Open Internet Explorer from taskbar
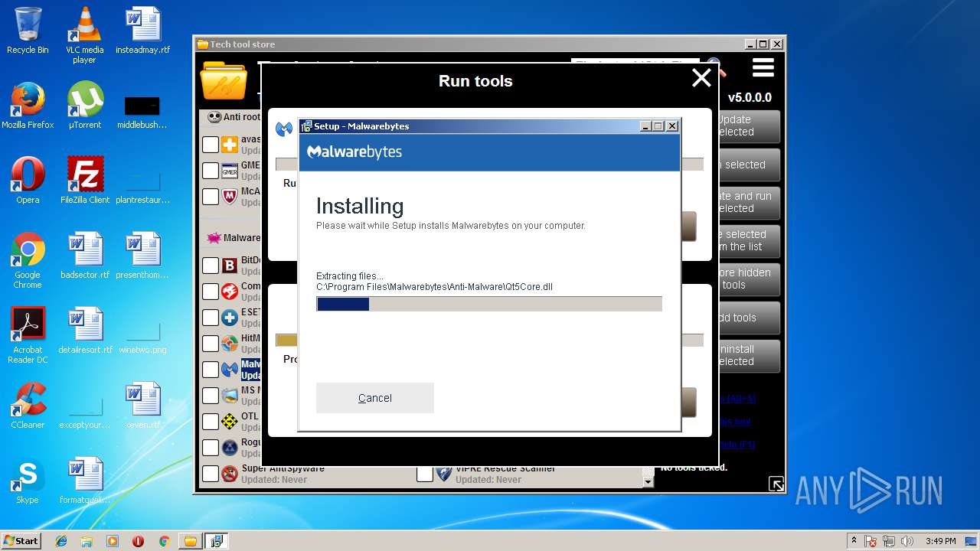The image size is (980, 551). point(61,541)
